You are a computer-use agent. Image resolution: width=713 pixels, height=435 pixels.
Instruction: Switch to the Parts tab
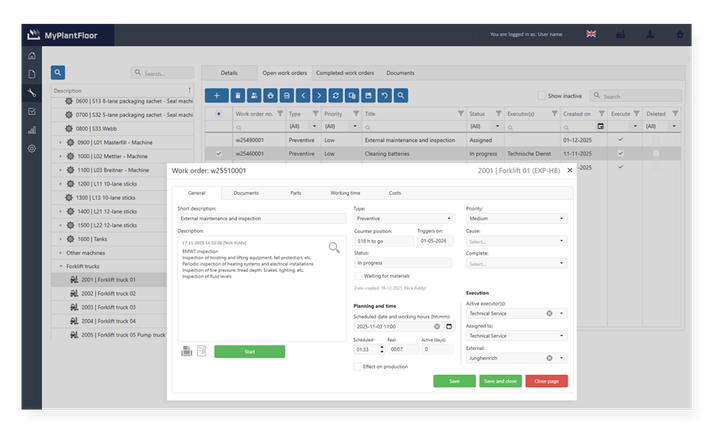[296, 193]
